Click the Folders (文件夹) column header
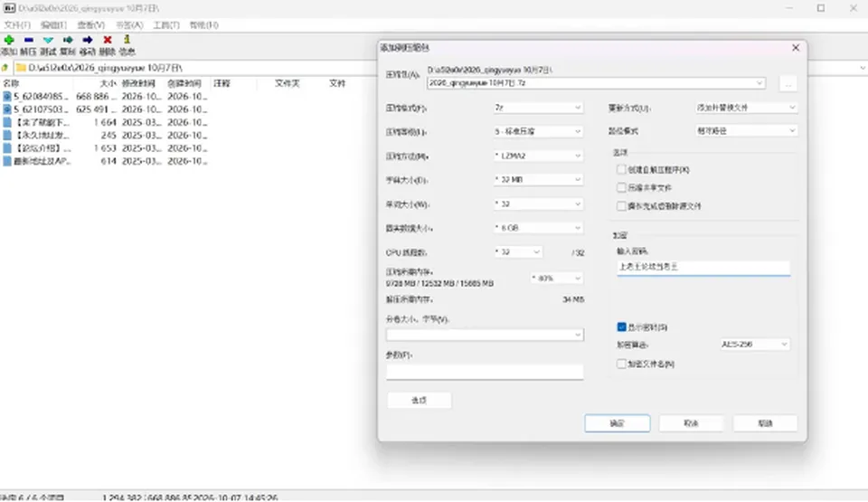Image resolution: width=868 pixels, height=502 pixels. [x=288, y=83]
